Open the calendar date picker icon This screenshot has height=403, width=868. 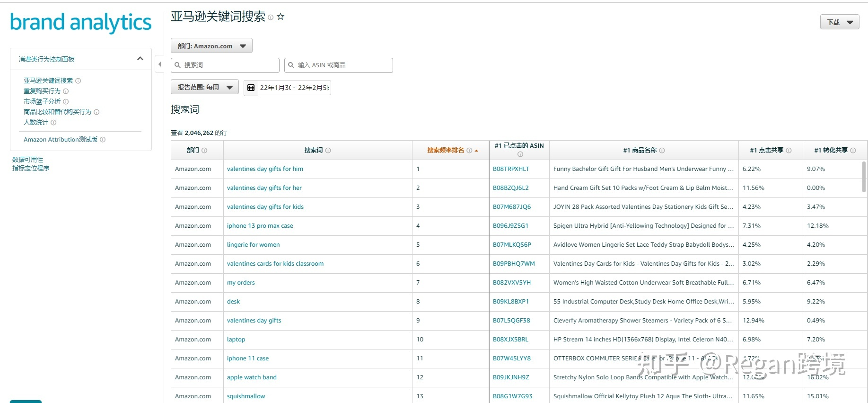[251, 88]
